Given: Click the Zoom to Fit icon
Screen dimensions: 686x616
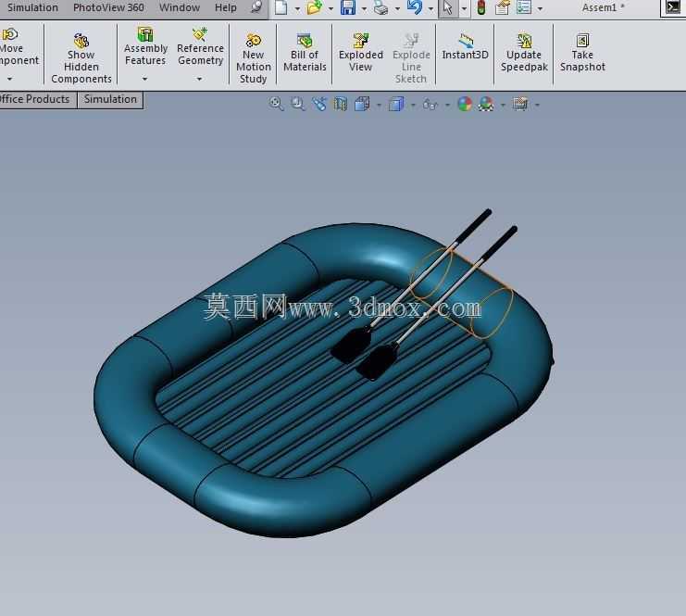Looking at the screenshot, I should coord(276,104).
